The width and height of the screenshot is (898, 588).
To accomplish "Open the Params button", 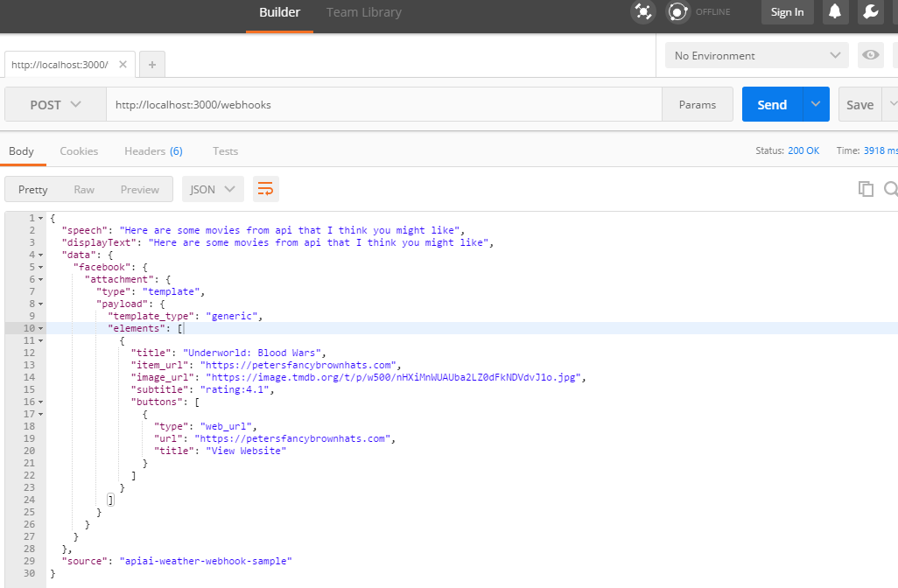I will click(697, 105).
